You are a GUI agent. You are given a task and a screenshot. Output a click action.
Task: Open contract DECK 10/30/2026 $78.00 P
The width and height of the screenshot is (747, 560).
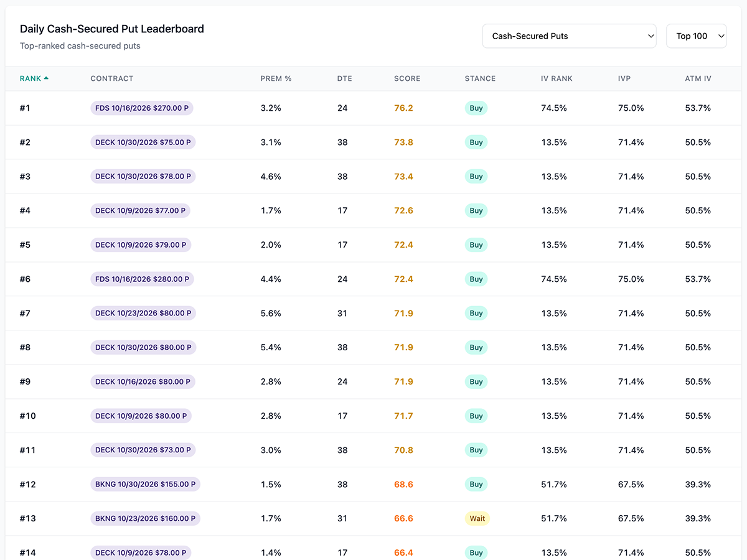click(x=143, y=177)
